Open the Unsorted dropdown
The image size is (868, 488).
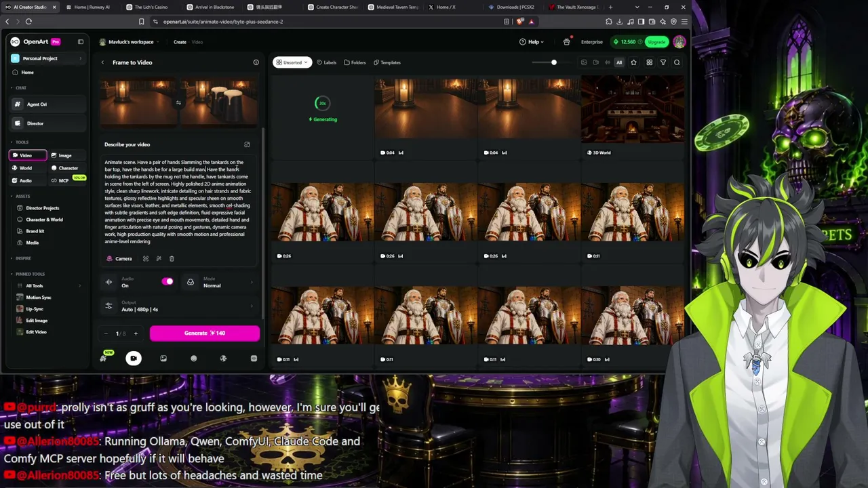(x=291, y=62)
